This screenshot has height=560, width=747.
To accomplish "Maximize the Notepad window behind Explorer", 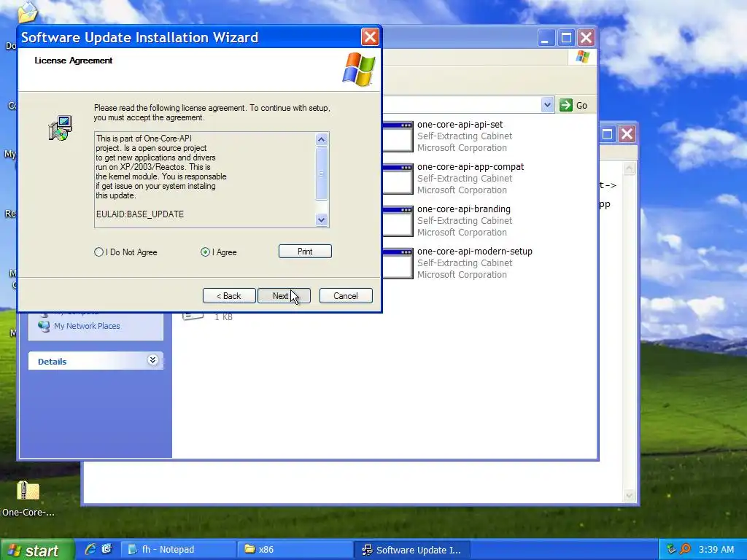I will (x=608, y=134).
